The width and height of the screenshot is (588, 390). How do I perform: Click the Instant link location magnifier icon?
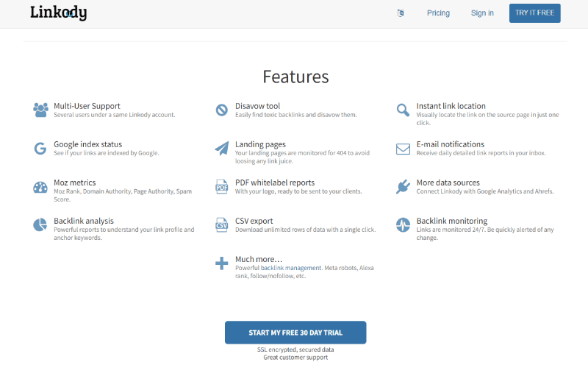click(403, 110)
